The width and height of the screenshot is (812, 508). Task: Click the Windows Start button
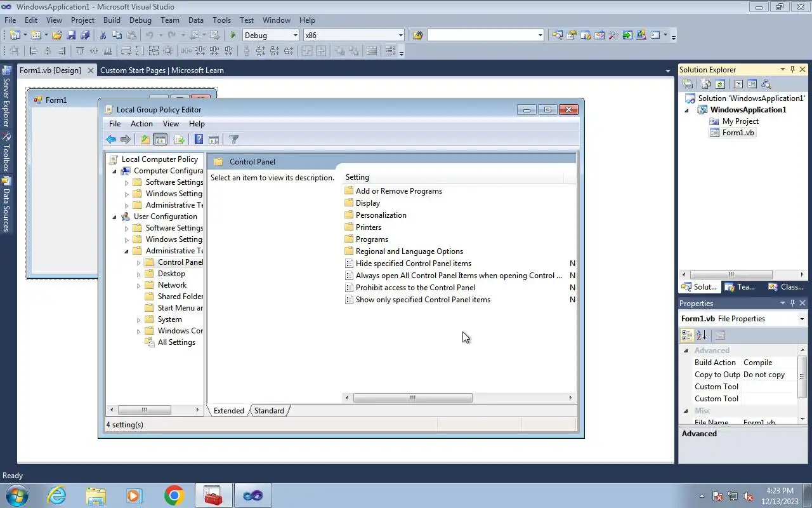(17, 495)
